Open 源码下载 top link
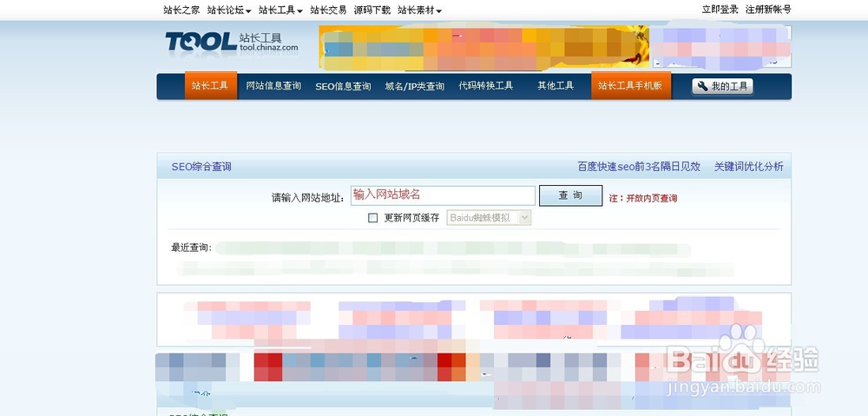 coord(372,10)
